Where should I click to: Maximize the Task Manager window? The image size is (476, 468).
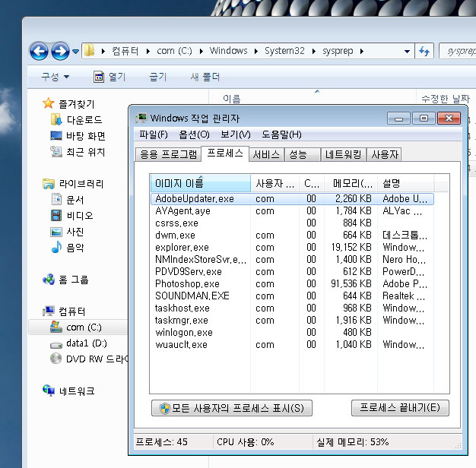[x=424, y=118]
